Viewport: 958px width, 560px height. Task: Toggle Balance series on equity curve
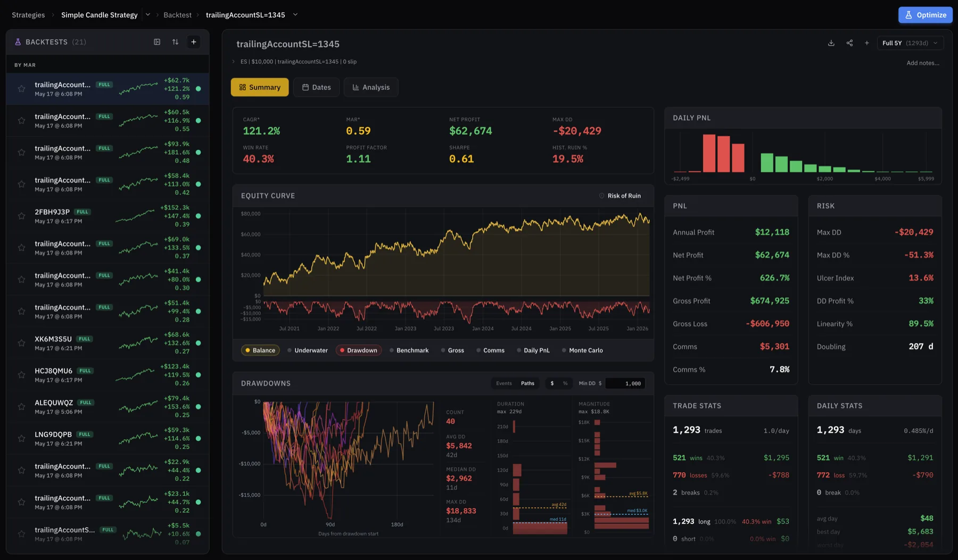click(260, 350)
